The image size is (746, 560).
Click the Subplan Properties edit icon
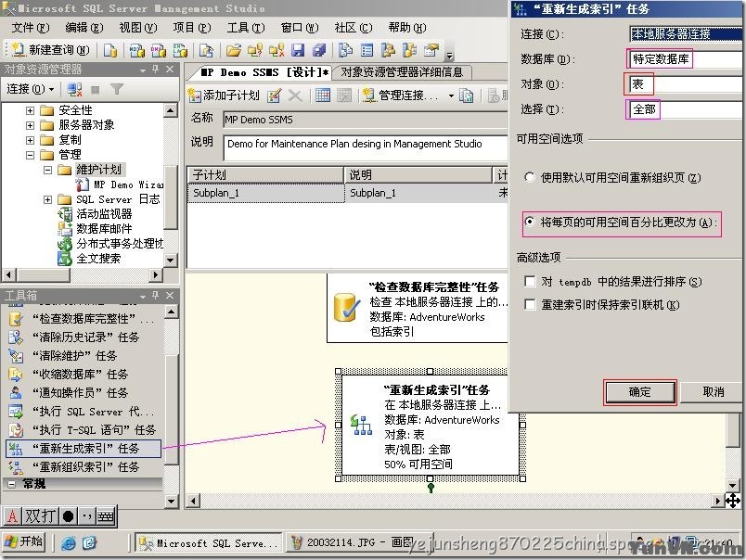(274, 95)
